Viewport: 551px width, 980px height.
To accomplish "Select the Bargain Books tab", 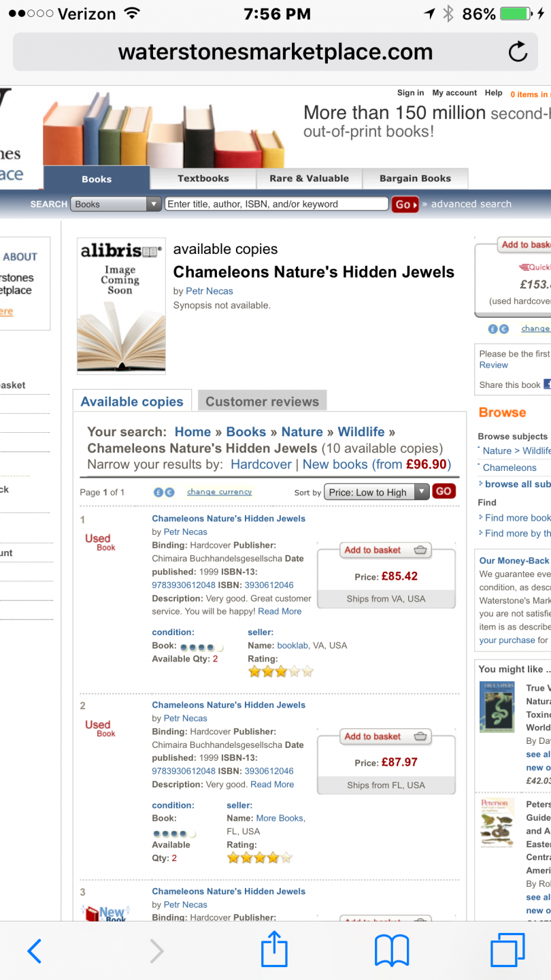I will click(415, 178).
